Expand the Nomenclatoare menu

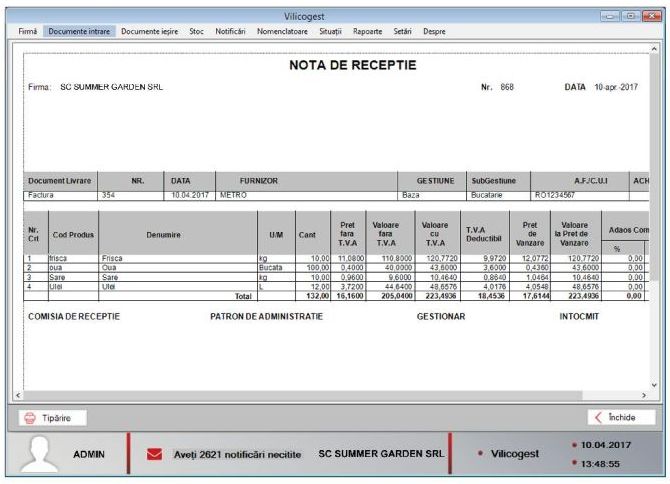click(282, 32)
